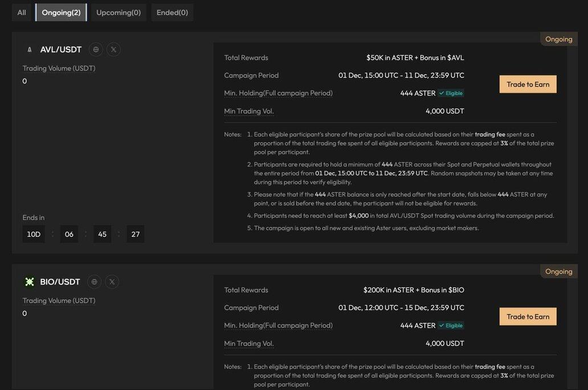Open the BIO/USDT X (Twitter) icon
The height and width of the screenshot is (390, 588).
(x=112, y=282)
